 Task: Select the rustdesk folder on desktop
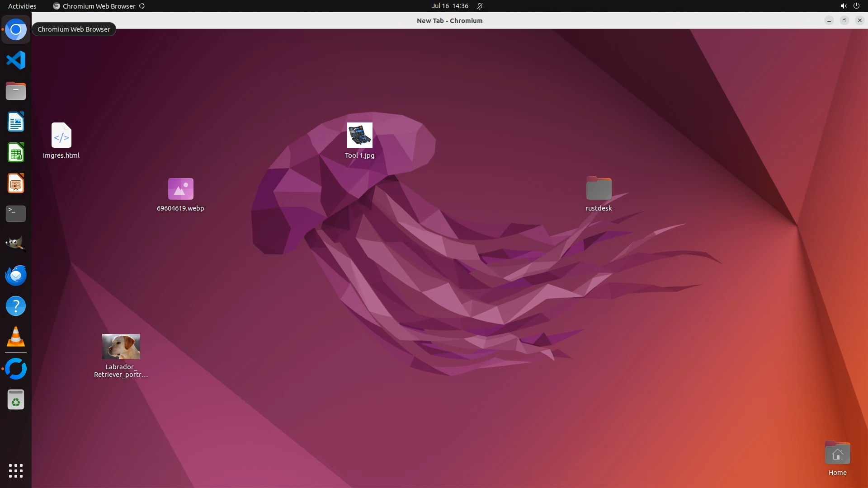pyautogui.click(x=599, y=188)
